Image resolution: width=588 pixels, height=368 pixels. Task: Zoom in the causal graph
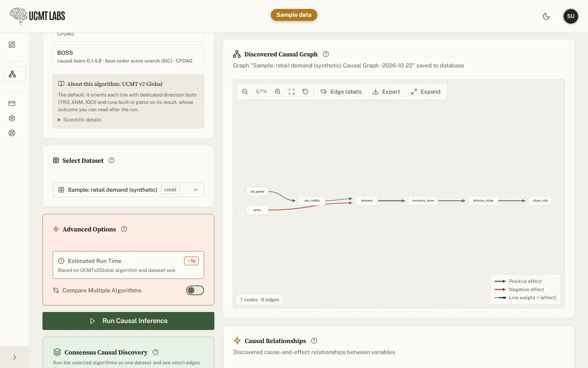[278, 92]
